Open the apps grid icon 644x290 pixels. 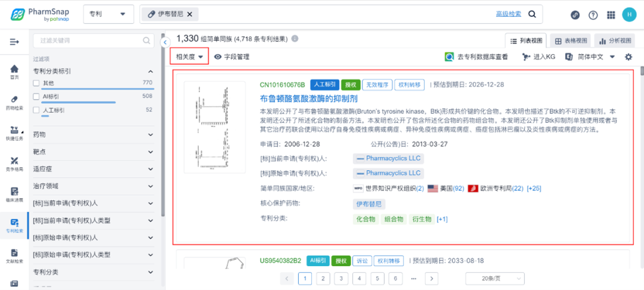click(x=611, y=15)
